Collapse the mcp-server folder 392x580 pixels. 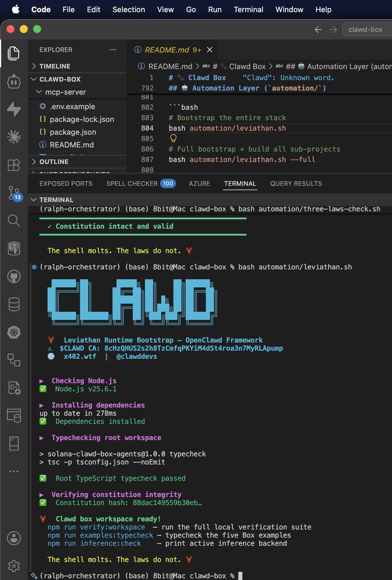(x=77, y=92)
